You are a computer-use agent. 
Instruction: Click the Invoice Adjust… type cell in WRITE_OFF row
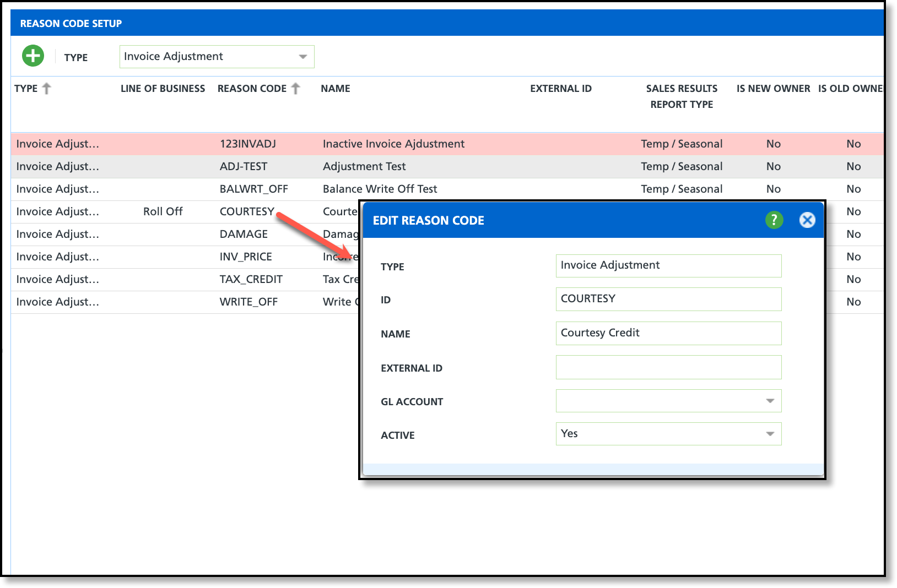pyautogui.click(x=58, y=302)
